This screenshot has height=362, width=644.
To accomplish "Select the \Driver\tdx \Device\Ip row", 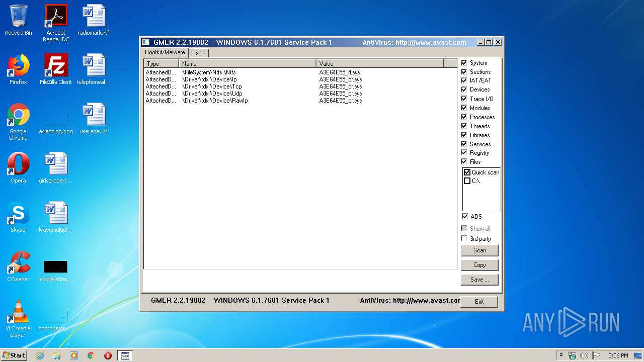I will [x=300, y=79].
